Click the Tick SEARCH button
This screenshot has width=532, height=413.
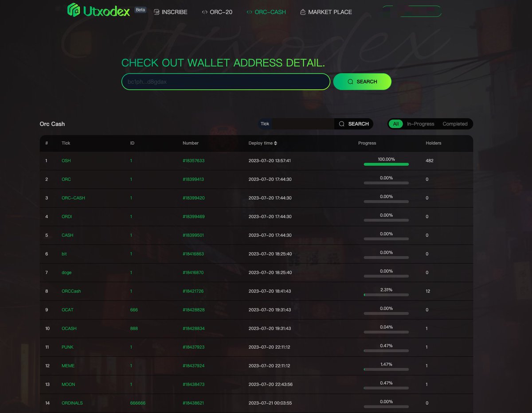pos(354,124)
